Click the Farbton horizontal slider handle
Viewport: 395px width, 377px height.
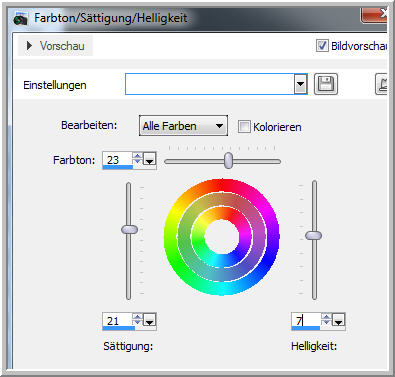coord(228,160)
